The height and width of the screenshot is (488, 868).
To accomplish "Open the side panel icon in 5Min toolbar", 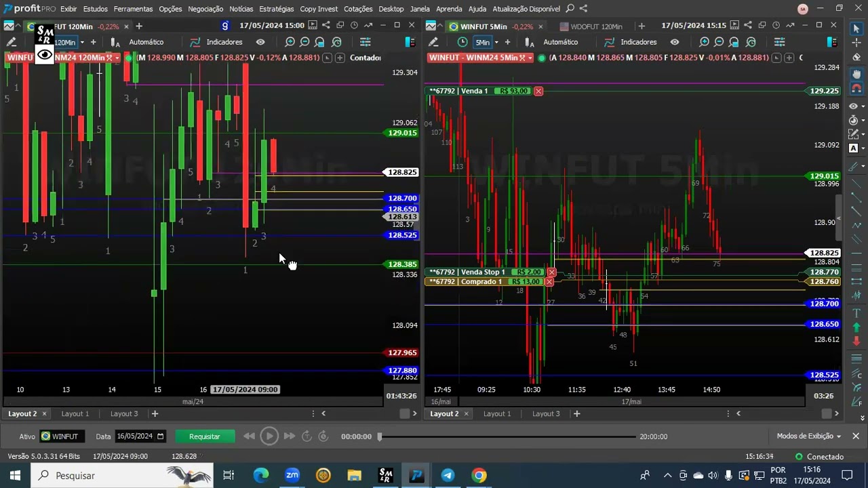I will pyautogui.click(x=831, y=42).
